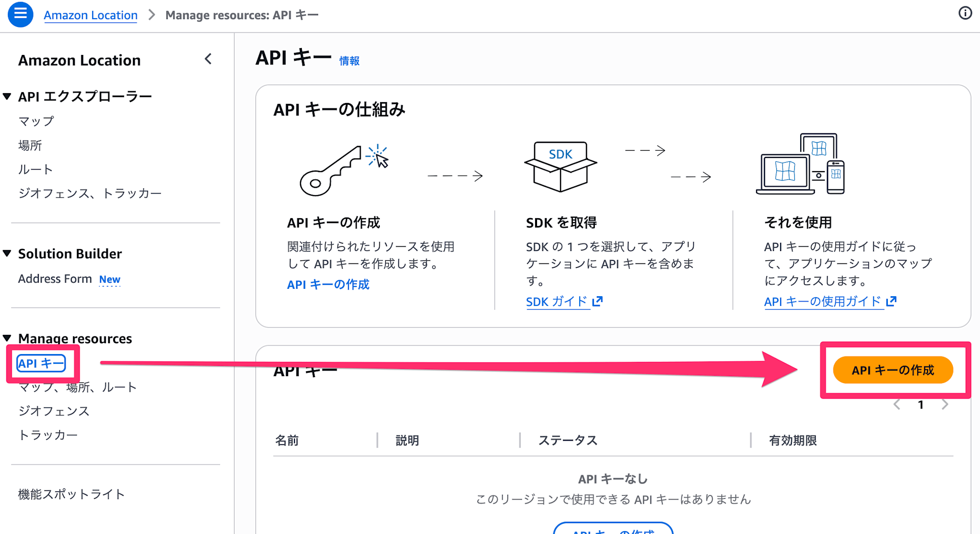Click the previous page pagination arrow
Screen dimensions: 980x534
897,405
